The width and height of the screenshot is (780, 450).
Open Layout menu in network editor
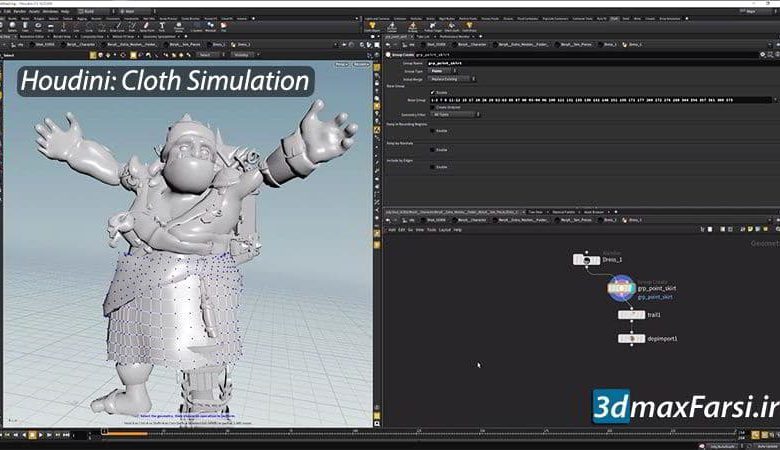pyautogui.click(x=445, y=230)
